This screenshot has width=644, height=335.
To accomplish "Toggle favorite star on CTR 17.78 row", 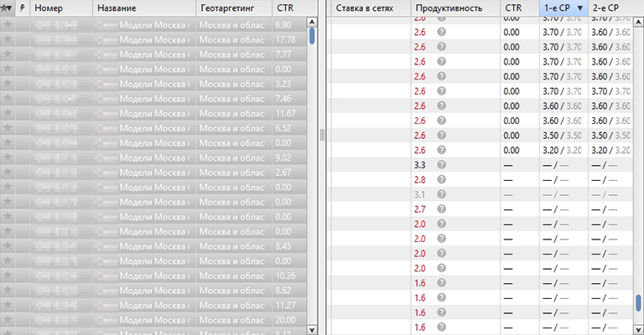I will coord(8,39).
